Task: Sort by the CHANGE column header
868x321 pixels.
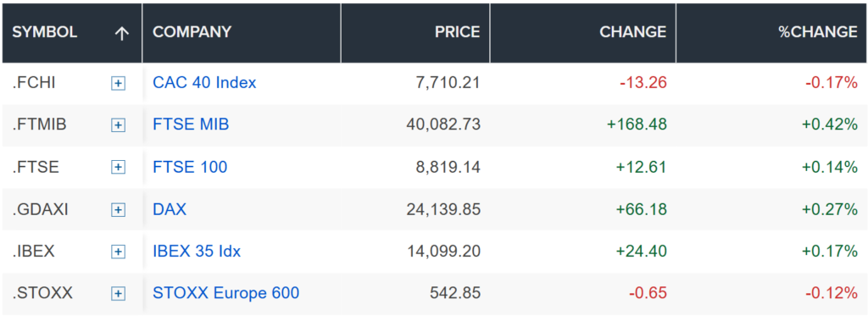Action: 632,32
